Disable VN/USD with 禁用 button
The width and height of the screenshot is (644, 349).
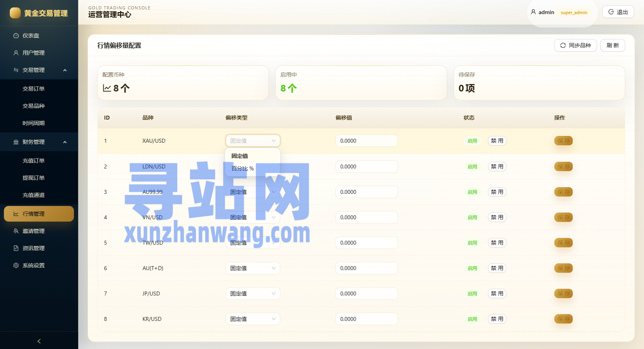(497, 217)
